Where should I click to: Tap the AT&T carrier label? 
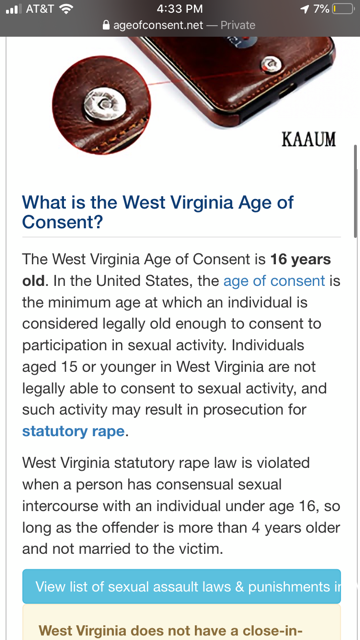pos(40,9)
